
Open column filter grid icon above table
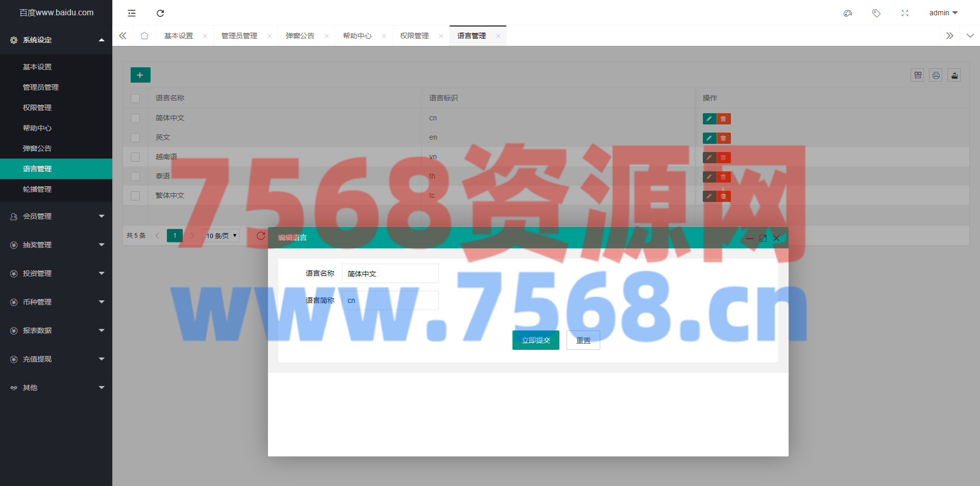coord(917,75)
